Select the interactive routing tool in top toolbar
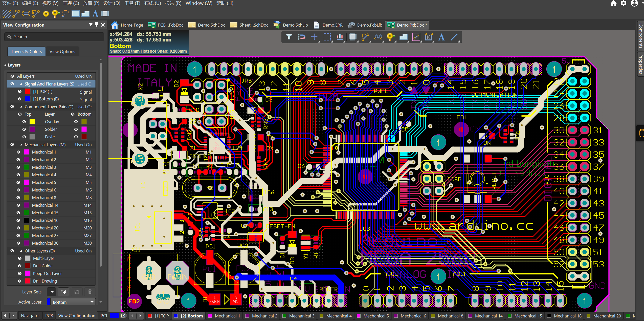Screen dimensions: 644x321 (16, 13)
